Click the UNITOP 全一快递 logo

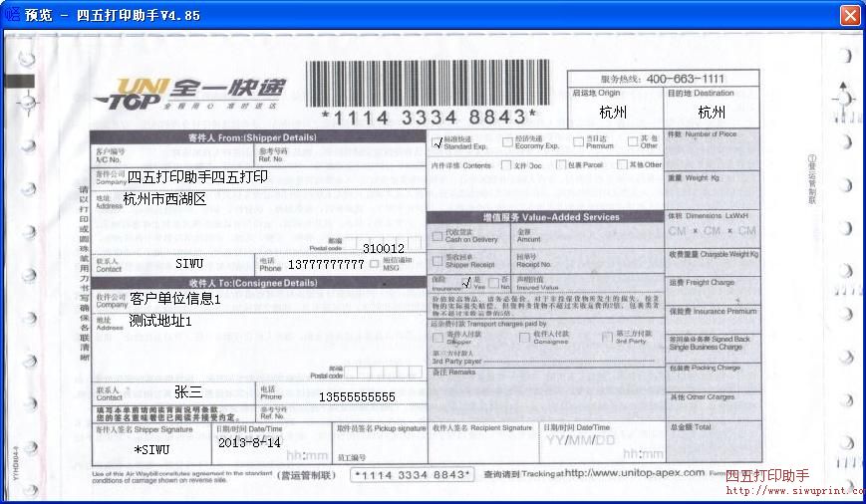pos(189,94)
